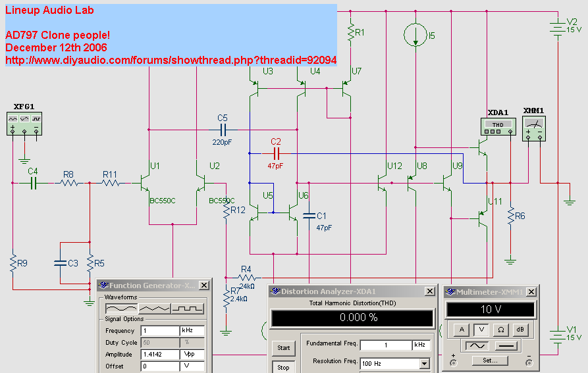588x373 pixels.
Task: Click the XFG1 function generator instrument
Action: [24, 123]
